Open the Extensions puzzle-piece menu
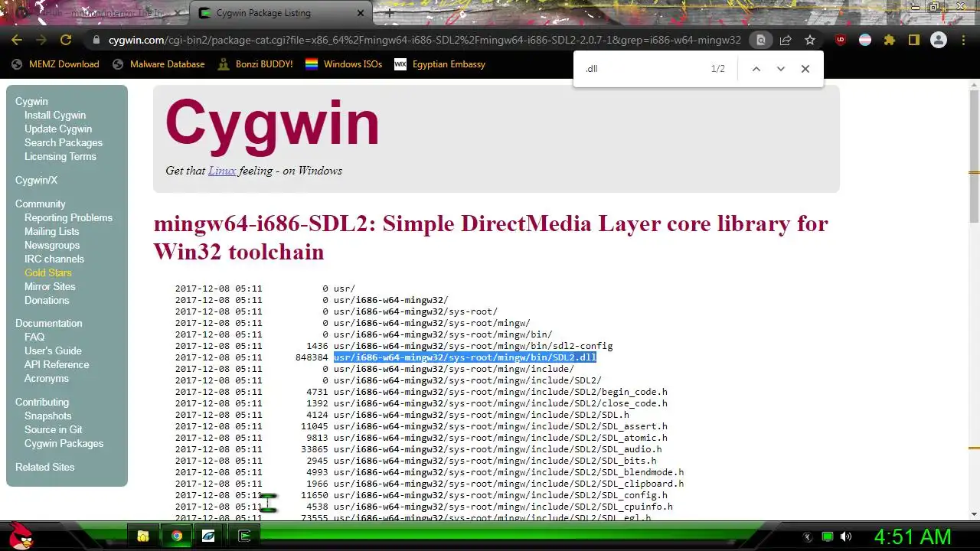This screenshot has height=551, width=980. (x=890, y=40)
